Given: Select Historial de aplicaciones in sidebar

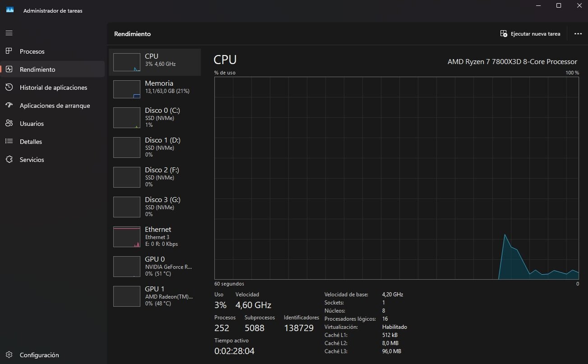Looking at the screenshot, I should coord(52,88).
